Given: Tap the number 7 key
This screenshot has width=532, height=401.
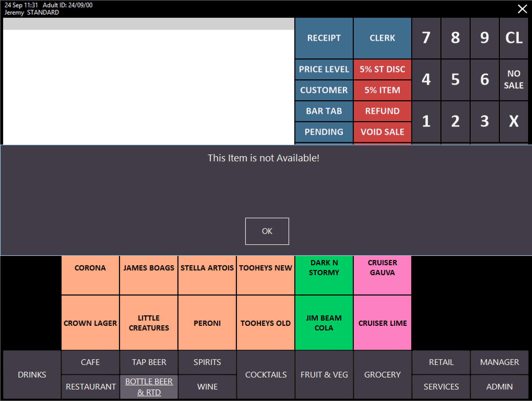Looking at the screenshot, I should coord(426,38).
